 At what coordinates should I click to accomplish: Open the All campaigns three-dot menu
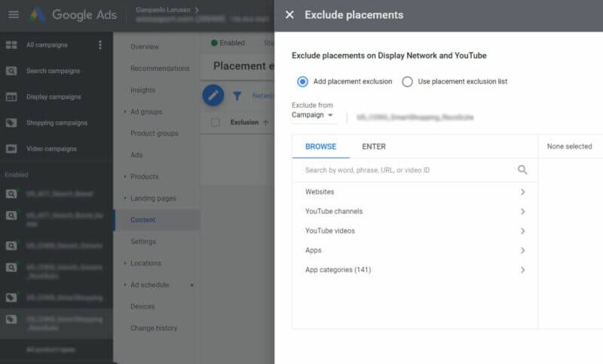[x=100, y=45]
